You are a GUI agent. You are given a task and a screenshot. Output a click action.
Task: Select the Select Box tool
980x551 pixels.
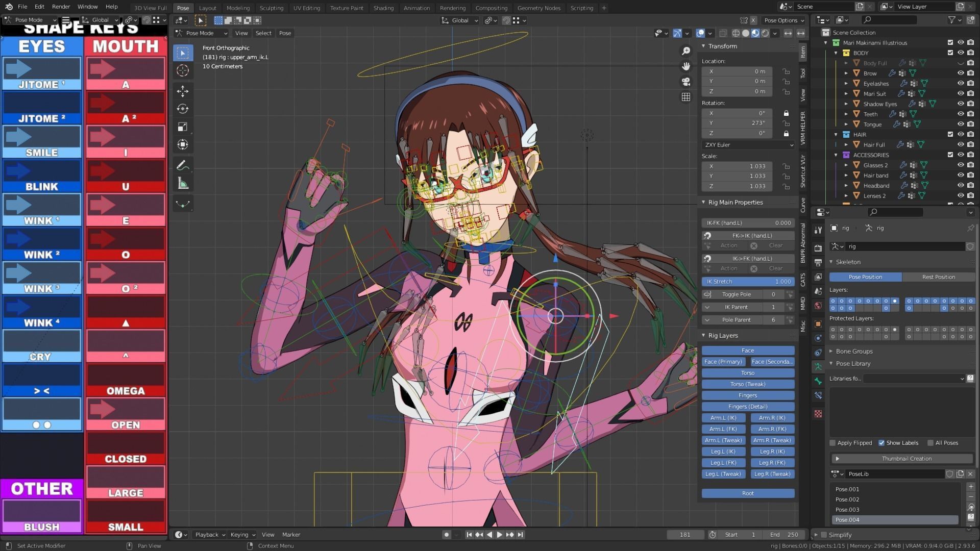click(x=183, y=53)
